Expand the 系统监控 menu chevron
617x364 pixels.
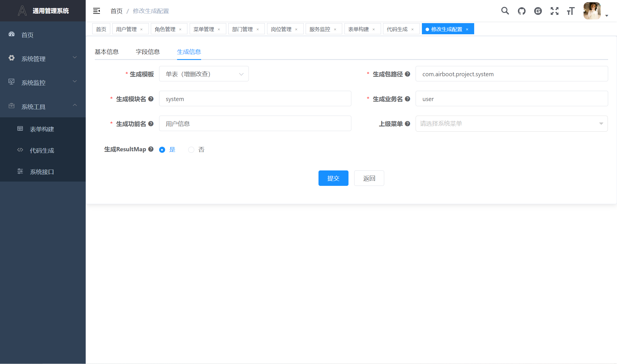75,81
